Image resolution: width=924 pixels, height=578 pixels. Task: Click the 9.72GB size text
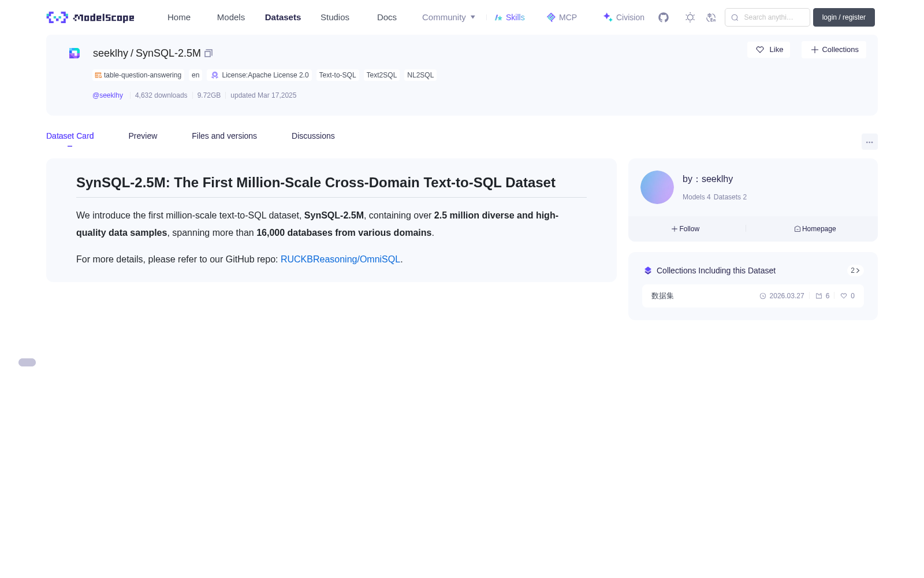209,95
